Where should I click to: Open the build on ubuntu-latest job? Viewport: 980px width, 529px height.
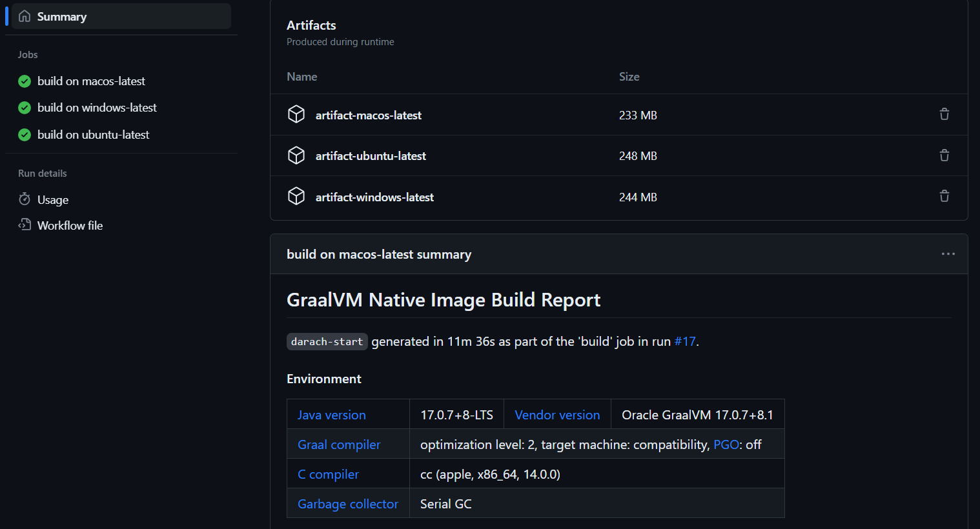[93, 135]
